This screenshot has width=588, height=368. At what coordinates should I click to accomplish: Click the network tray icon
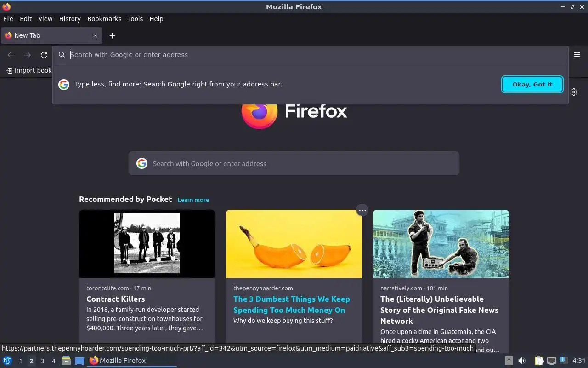click(552, 361)
